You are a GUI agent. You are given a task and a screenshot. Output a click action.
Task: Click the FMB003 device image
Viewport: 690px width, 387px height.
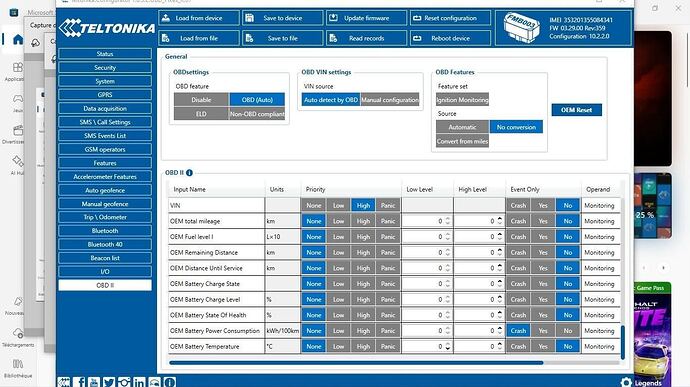pyautogui.click(x=522, y=28)
